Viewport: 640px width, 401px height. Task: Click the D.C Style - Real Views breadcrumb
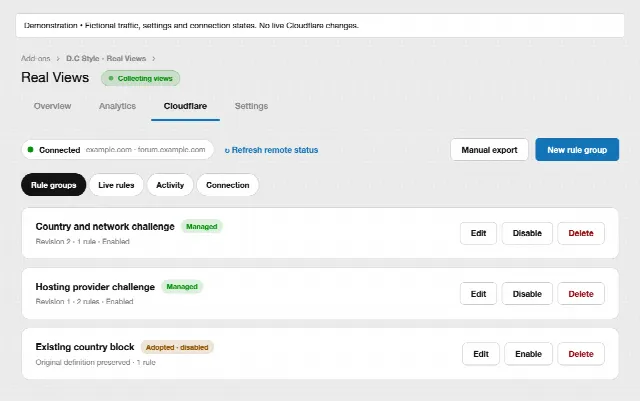tap(106, 58)
